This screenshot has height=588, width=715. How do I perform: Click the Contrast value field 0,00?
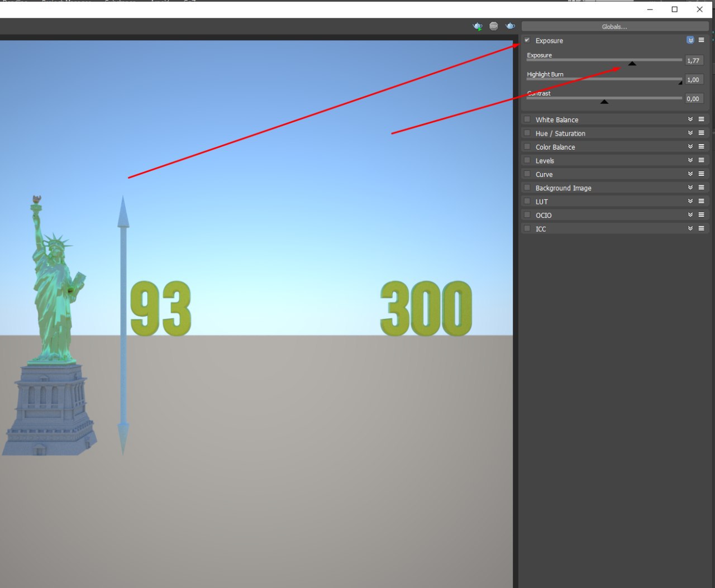pos(694,98)
